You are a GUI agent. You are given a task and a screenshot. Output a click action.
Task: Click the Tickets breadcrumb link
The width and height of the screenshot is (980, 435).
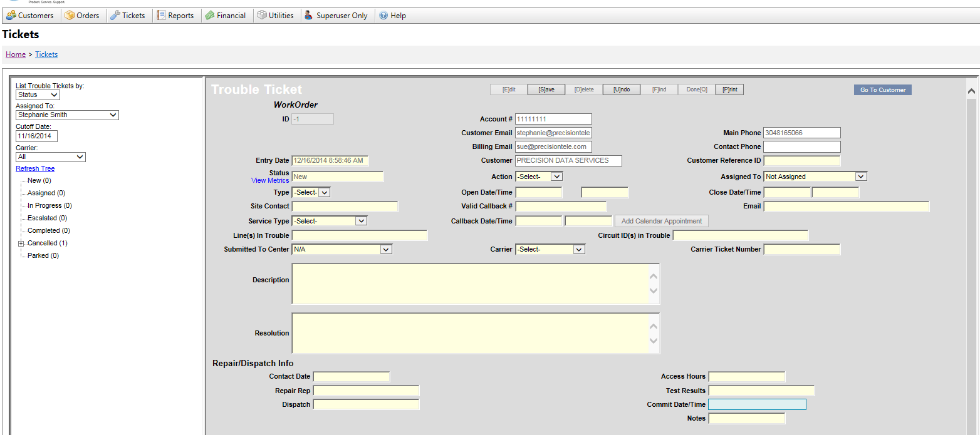point(46,54)
